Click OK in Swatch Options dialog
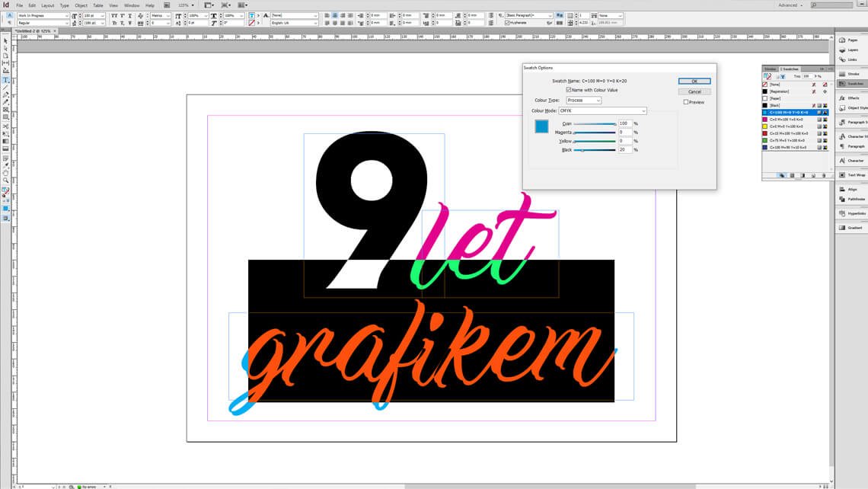 pyautogui.click(x=694, y=81)
